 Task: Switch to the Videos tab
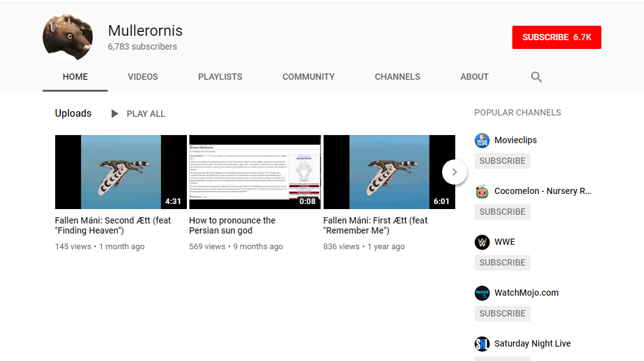coord(143,77)
